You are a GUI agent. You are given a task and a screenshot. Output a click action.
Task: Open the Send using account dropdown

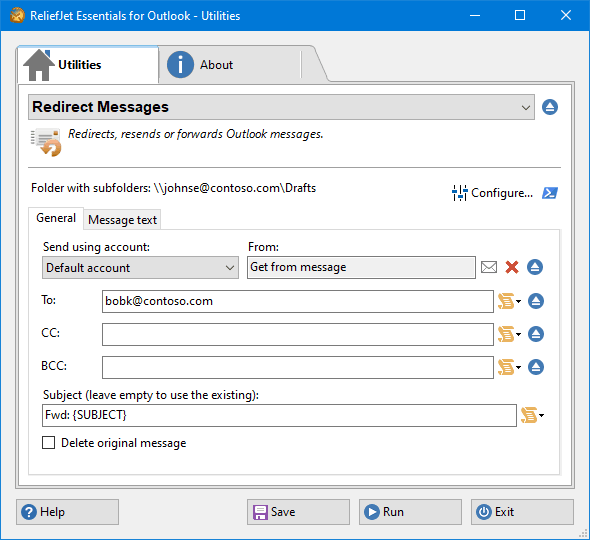click(140, 268)
